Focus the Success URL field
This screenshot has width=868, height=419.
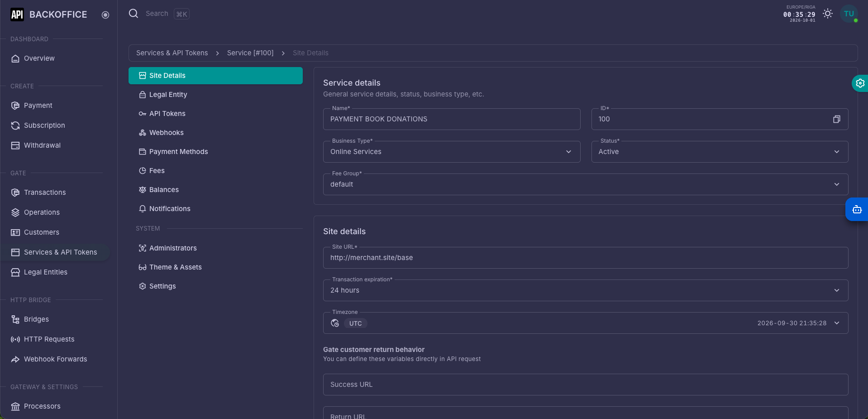tap(586, 385)
